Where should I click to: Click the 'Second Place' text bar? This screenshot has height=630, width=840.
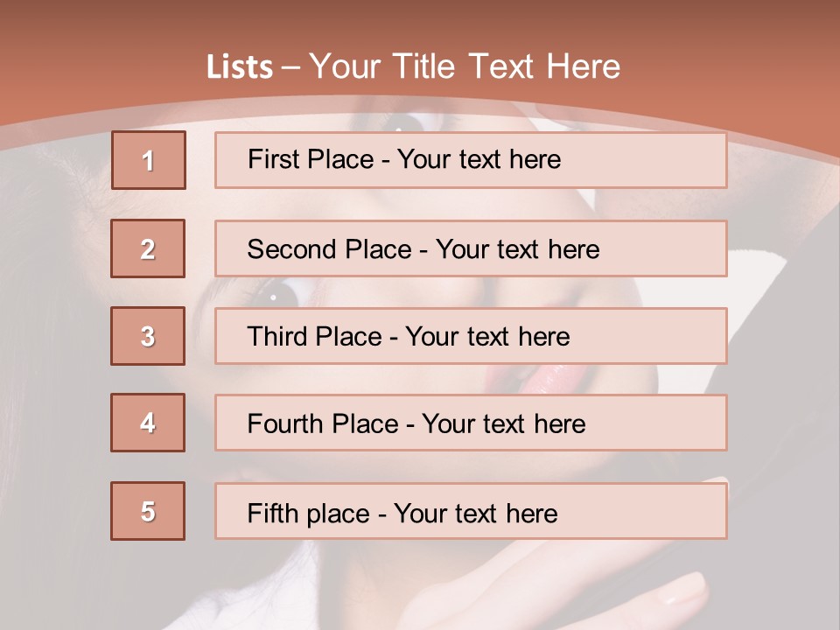(471, 248)
